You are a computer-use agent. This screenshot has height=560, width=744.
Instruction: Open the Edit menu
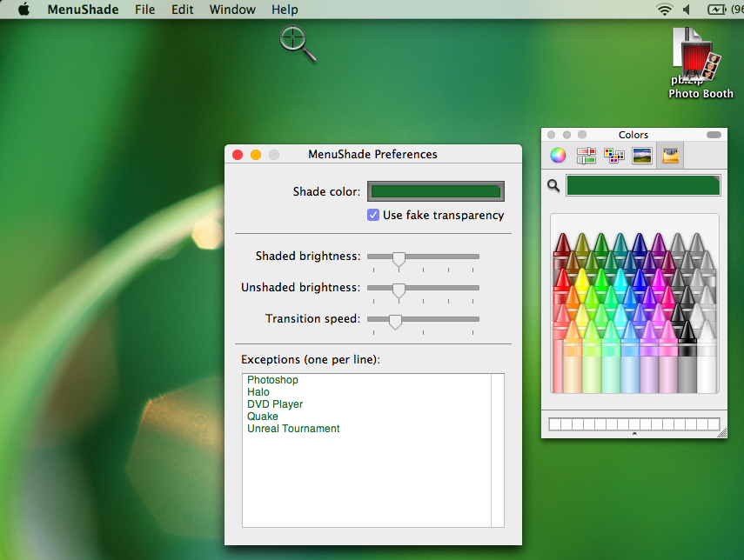182,10
